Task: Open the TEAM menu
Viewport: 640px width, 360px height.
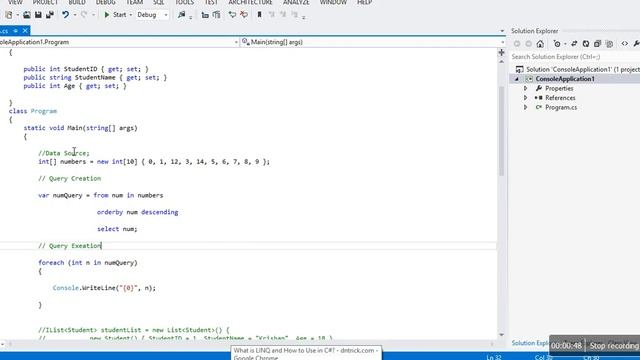Action: (x=134, y=2)
